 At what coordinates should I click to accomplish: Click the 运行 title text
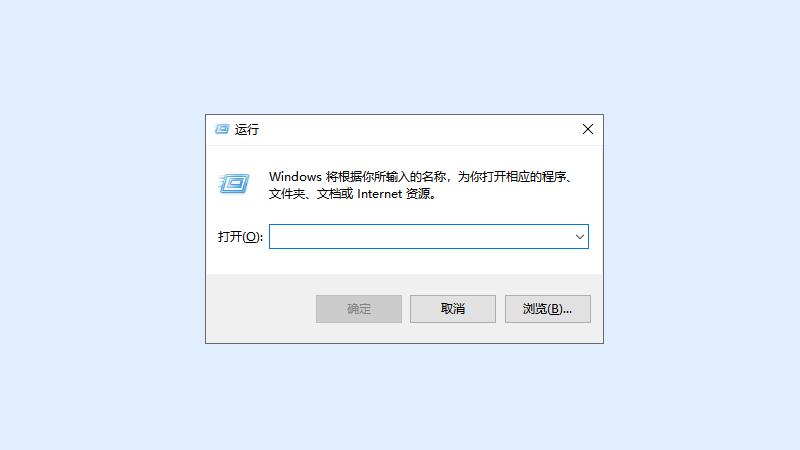[x=246, y=130]
